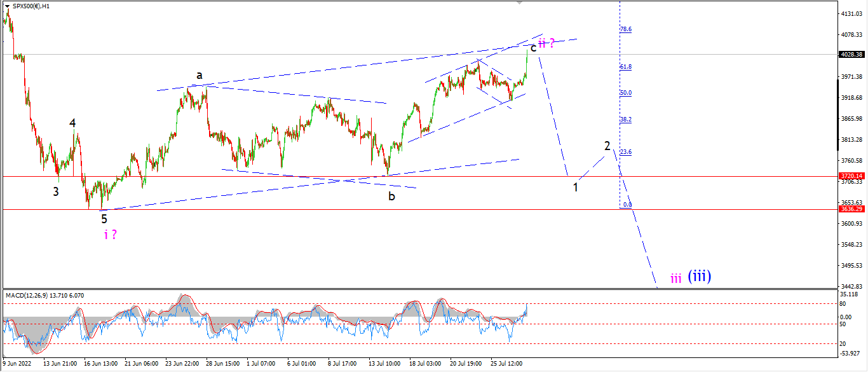Select the gray chart shift triangle marker
The image size is (868, 372).
tap(521, 3)
